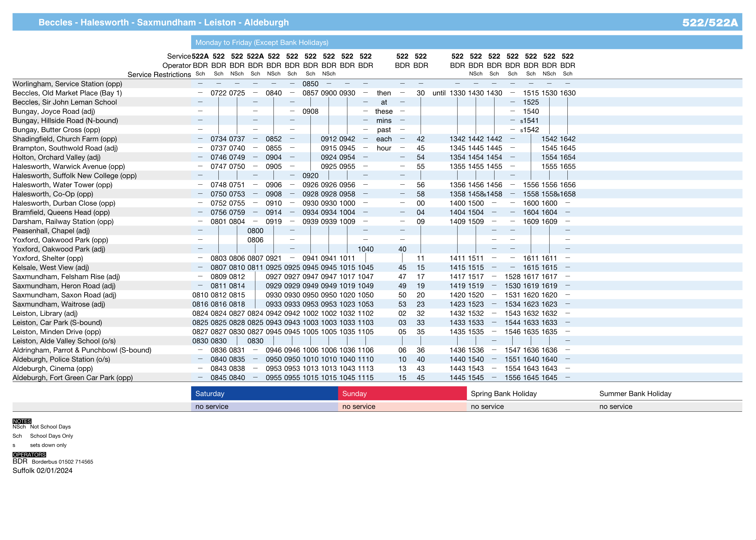Click the Not School Days note

point(50,427)
